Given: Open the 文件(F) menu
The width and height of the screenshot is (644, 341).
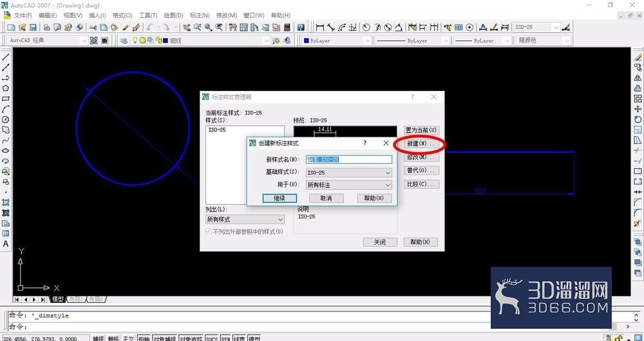Looking at the screenshot, I should (23, 15).
